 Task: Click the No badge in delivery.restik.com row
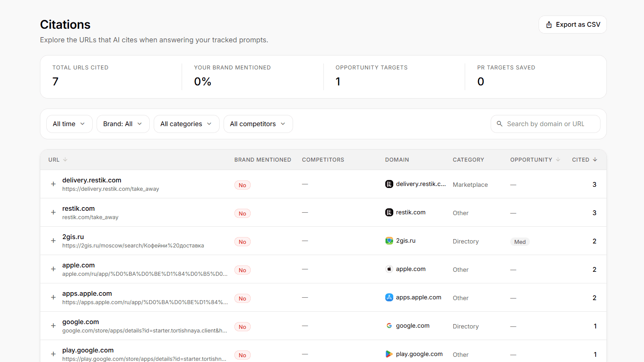242,185
